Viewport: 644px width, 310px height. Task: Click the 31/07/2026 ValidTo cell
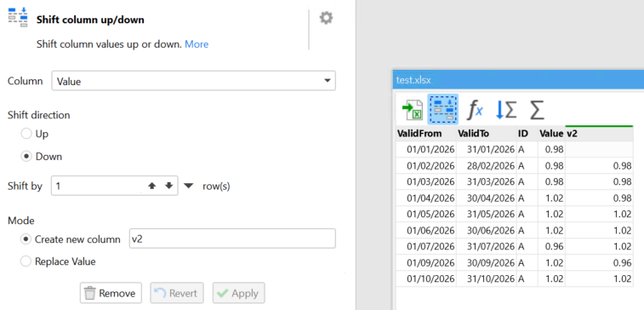[487, 246]
